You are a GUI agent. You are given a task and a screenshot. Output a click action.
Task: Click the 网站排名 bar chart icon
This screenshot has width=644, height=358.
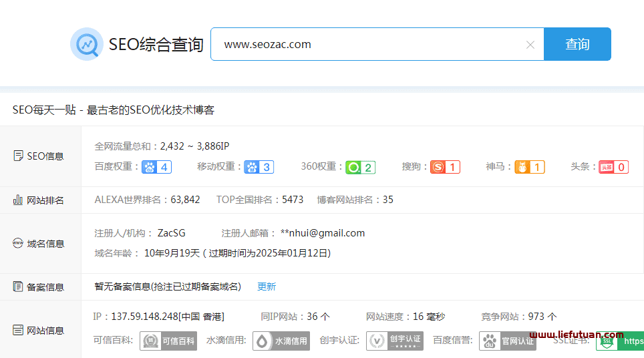(17, 200)
